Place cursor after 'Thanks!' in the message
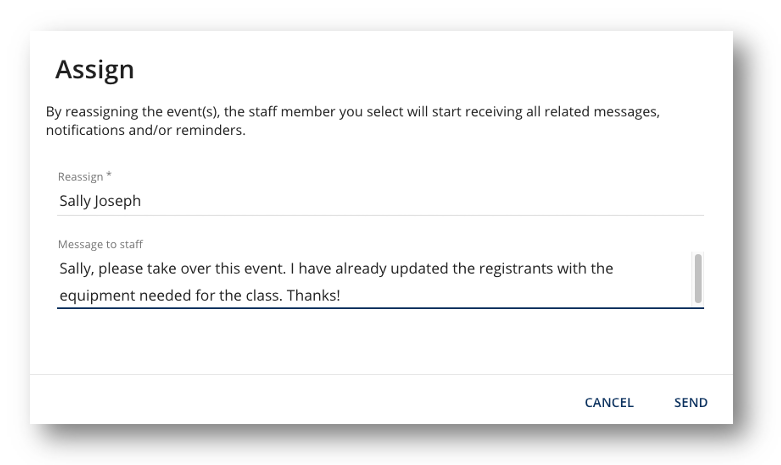Screen dimensions: 781x465 tap(342, 296)
